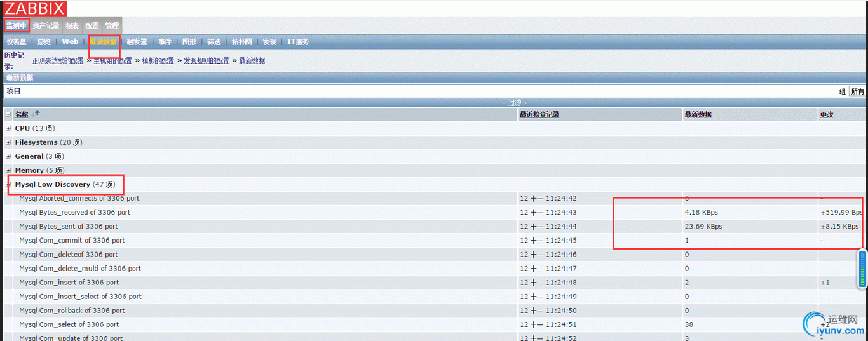Expand the Memory group
The image size is (868, 341).
[8, 170]
